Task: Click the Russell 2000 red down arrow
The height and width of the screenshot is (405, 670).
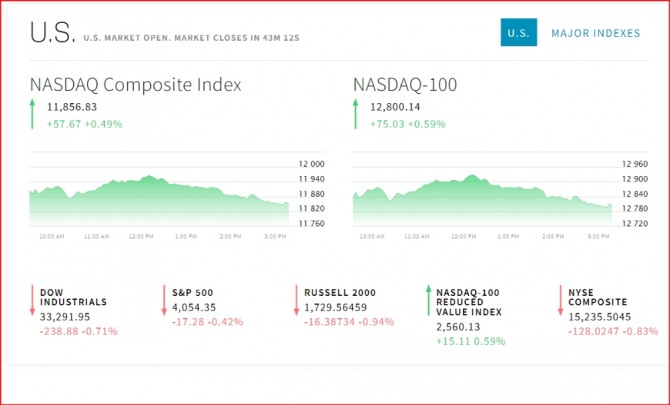Action: [297, 303]
